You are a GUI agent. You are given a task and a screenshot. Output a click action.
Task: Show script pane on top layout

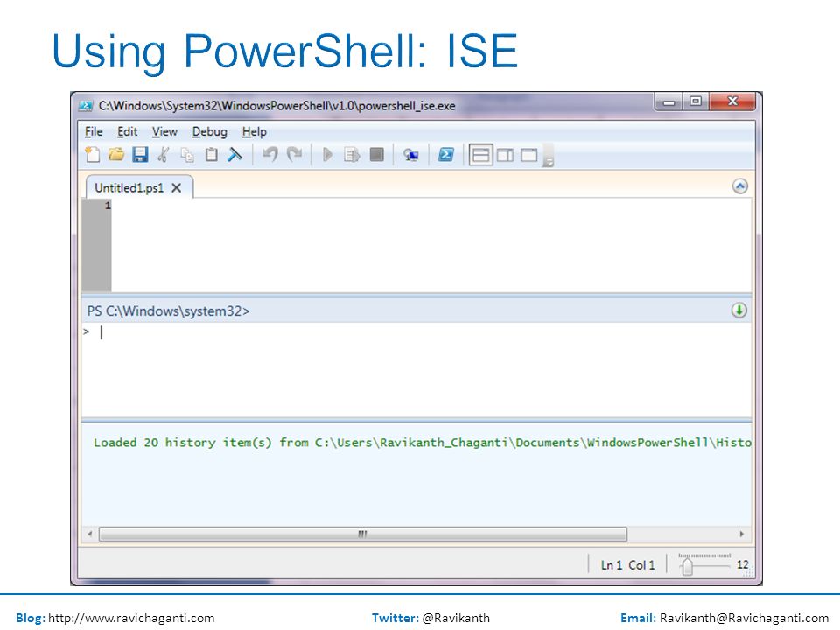480,155
